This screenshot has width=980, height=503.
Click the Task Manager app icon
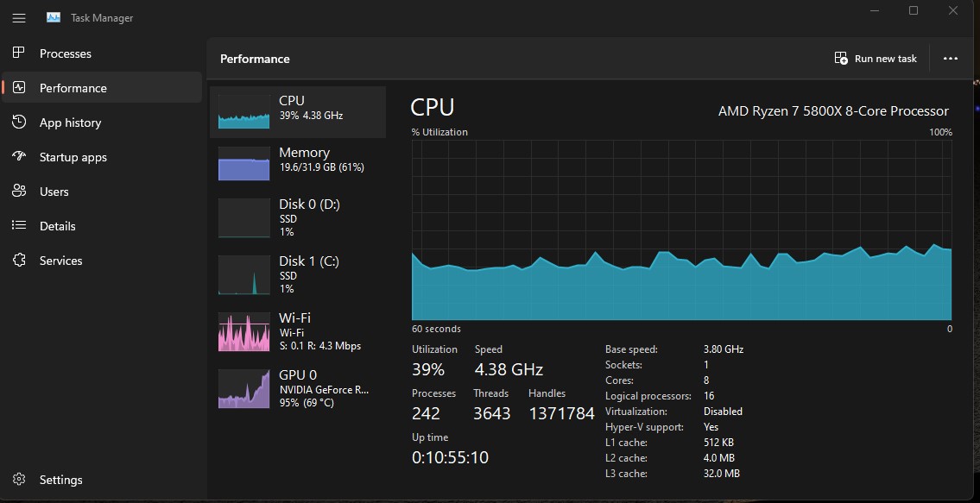click(x=54, y=17)
